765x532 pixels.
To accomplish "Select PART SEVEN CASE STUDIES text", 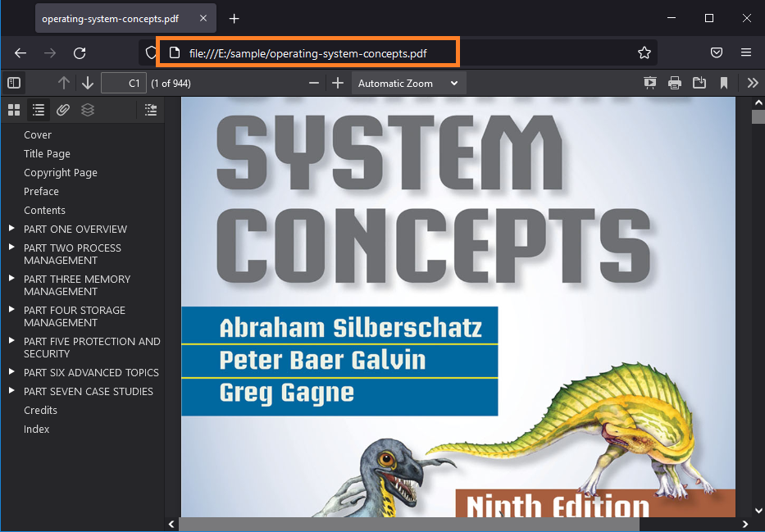I will pos(89,392).
